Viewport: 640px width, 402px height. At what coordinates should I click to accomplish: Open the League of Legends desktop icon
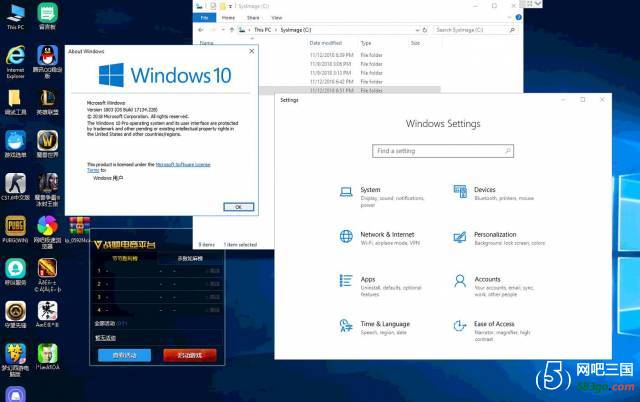[x=47, y=102]
